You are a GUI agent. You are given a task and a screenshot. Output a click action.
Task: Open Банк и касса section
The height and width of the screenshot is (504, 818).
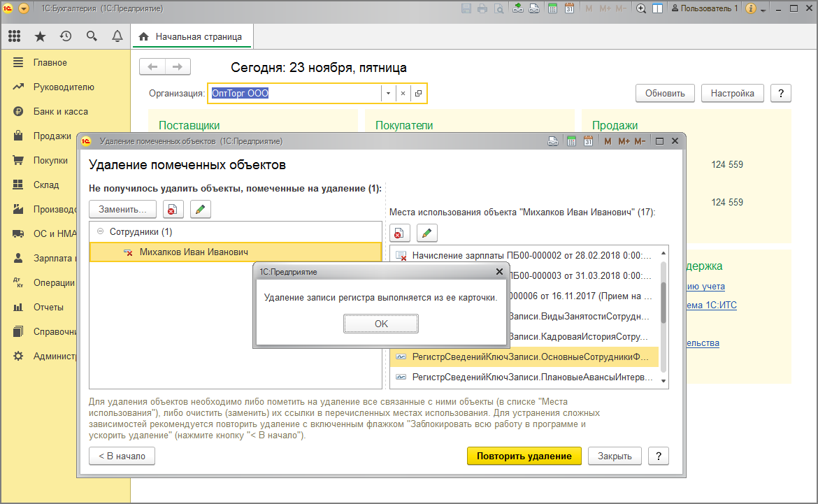[x=61, y=112]
